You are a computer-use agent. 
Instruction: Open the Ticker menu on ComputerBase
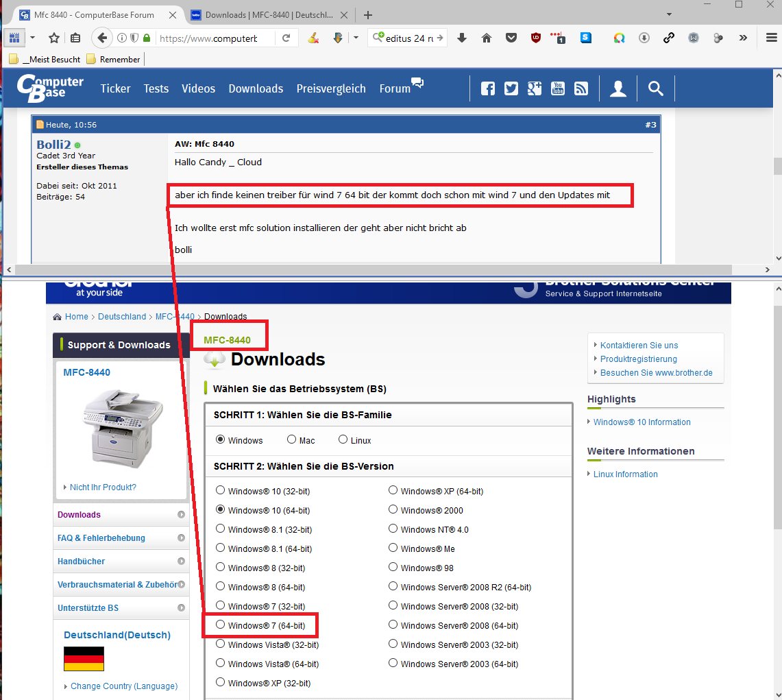tap(115, 89)
